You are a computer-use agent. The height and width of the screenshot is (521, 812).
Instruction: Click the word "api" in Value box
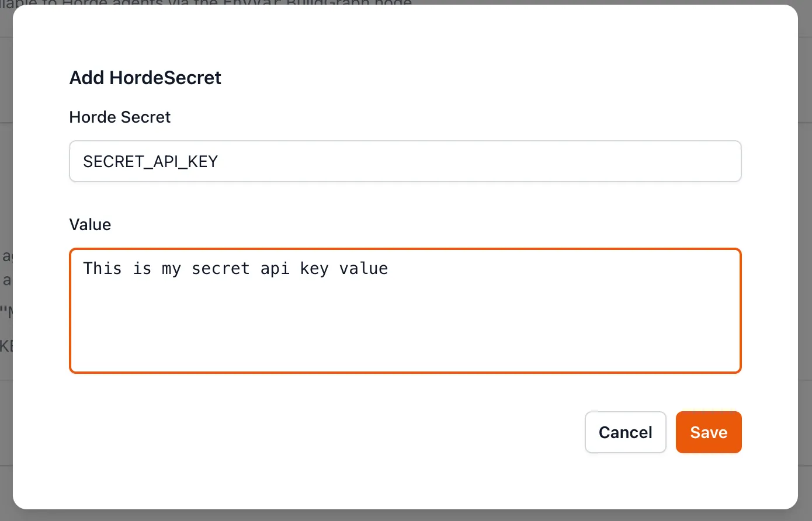pos(275,269)
